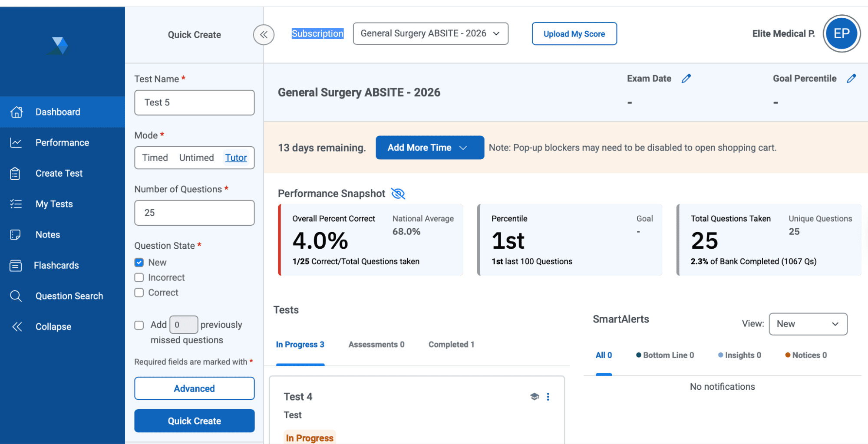Edit the Exam Date with the pencil icon
The image size is (868, 444).
[x=686, y=78]
